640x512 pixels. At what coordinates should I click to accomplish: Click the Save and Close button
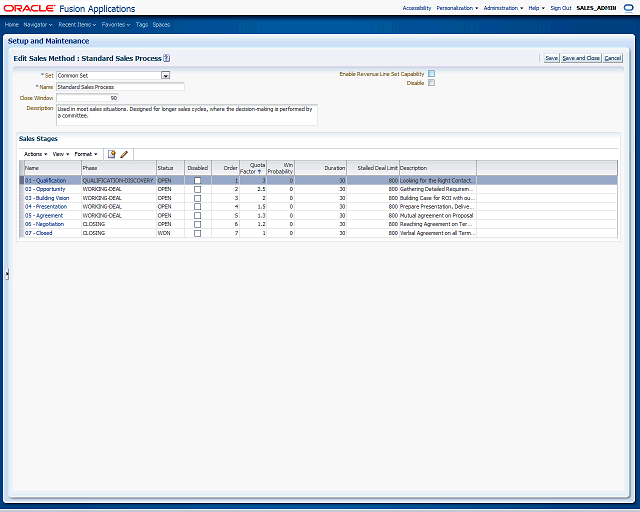click(581, 58)
